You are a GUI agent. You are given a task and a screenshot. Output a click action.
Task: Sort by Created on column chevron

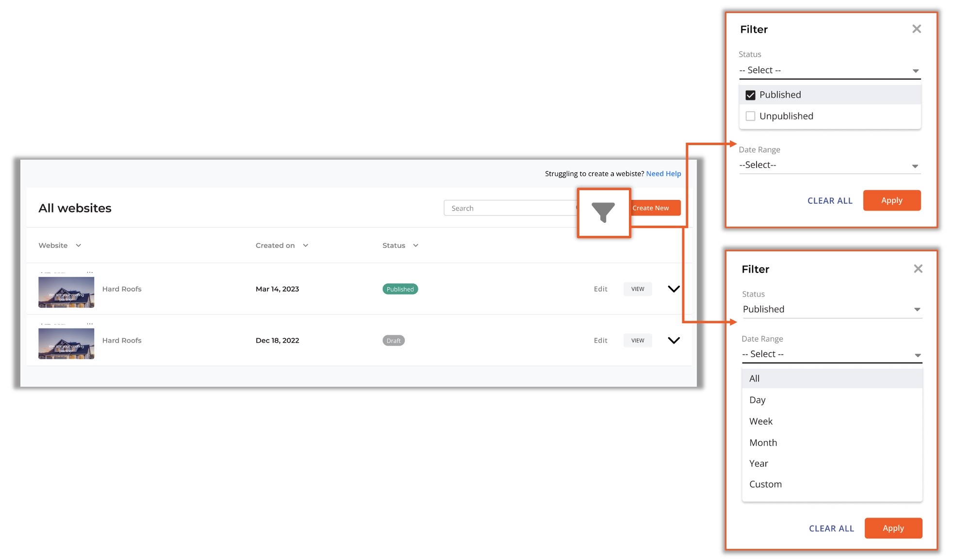pyautogui.click(x=306, y=246)
